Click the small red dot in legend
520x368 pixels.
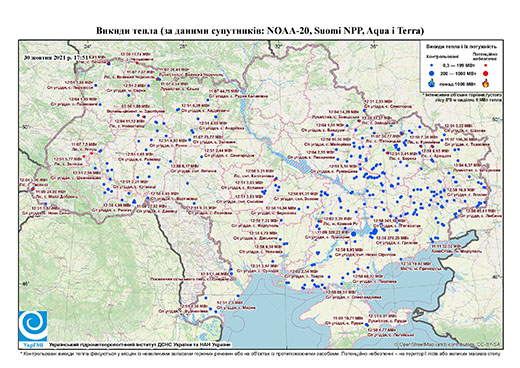(486, 66)
